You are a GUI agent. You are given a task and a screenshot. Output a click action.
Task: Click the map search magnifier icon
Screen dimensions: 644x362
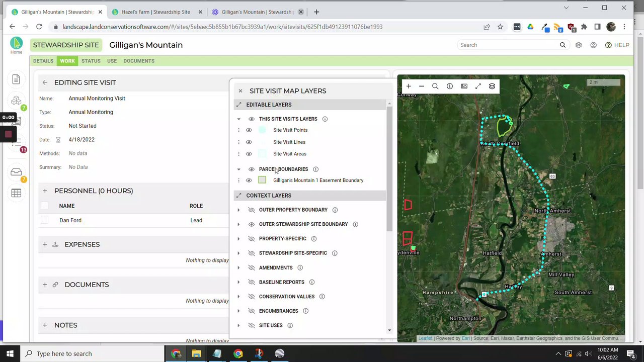435,86
